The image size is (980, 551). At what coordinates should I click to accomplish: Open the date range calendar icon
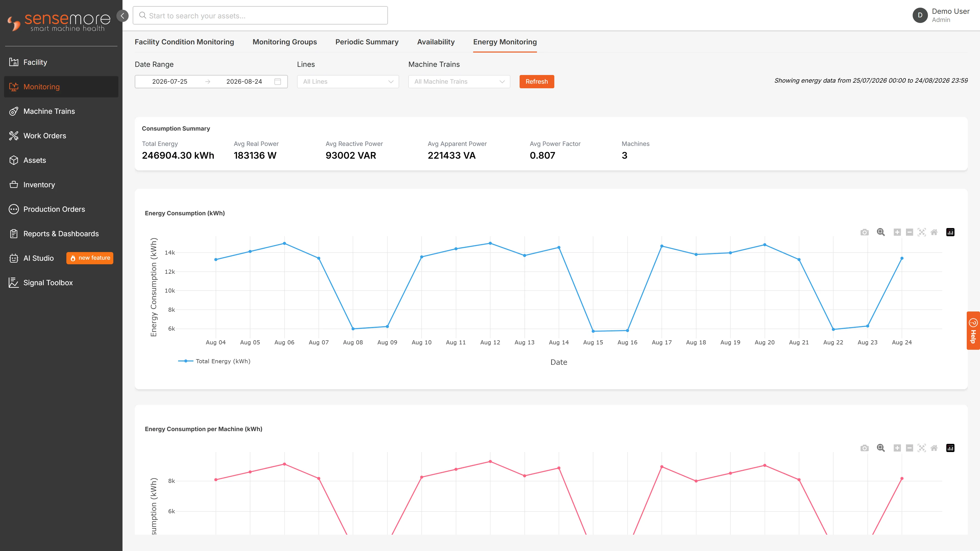tap(278, 81)
